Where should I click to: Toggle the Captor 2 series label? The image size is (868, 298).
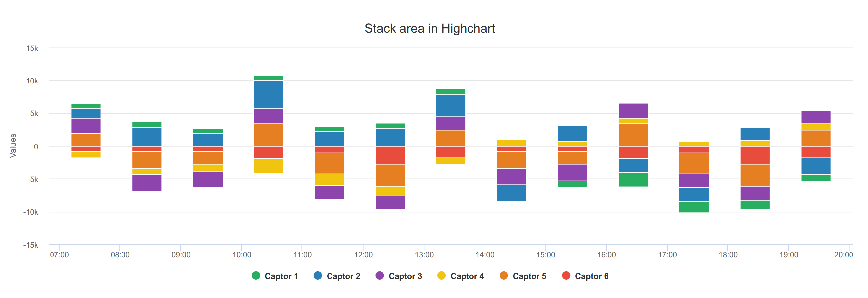coord(343,276)
